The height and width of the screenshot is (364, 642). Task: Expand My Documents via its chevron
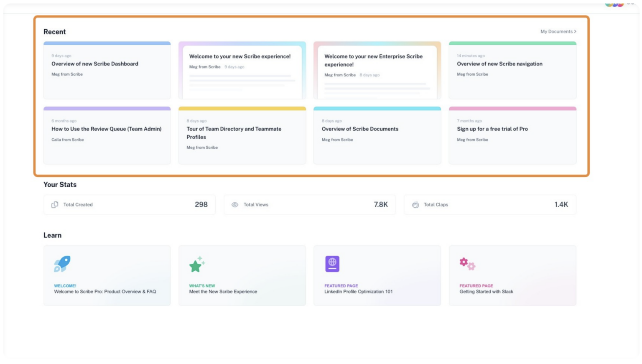tap(575, 31)
